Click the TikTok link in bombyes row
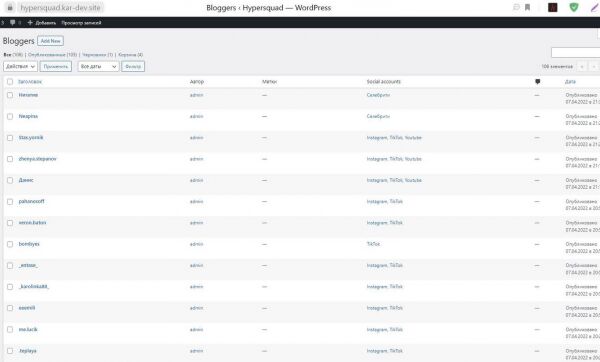The height and width of the screenshot is (362, 600). 373,244
